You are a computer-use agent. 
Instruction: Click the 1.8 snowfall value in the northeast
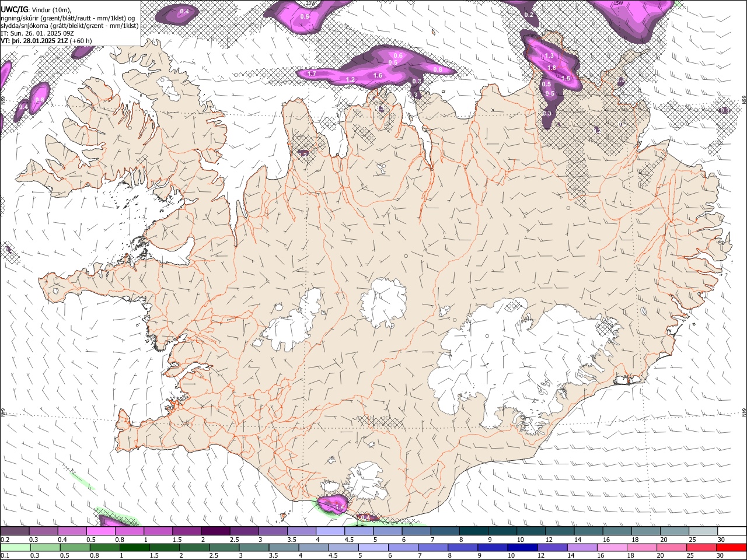(x=551, y=68)
